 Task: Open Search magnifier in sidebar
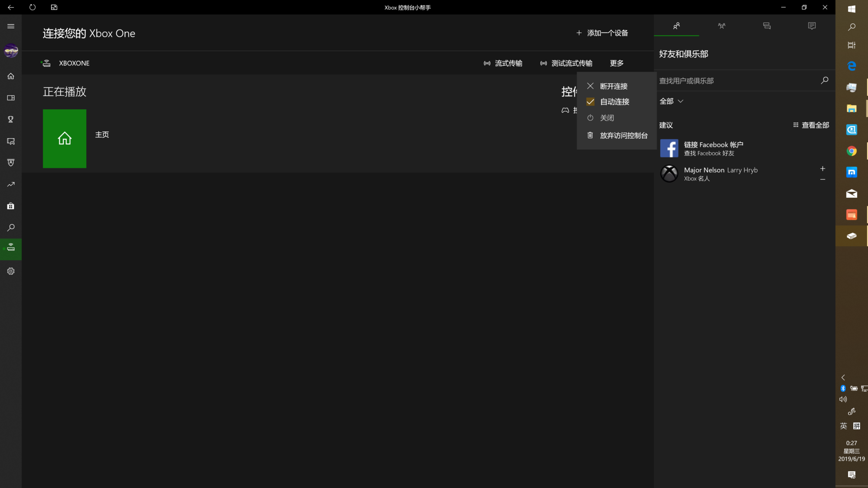(x=11, y=228)
